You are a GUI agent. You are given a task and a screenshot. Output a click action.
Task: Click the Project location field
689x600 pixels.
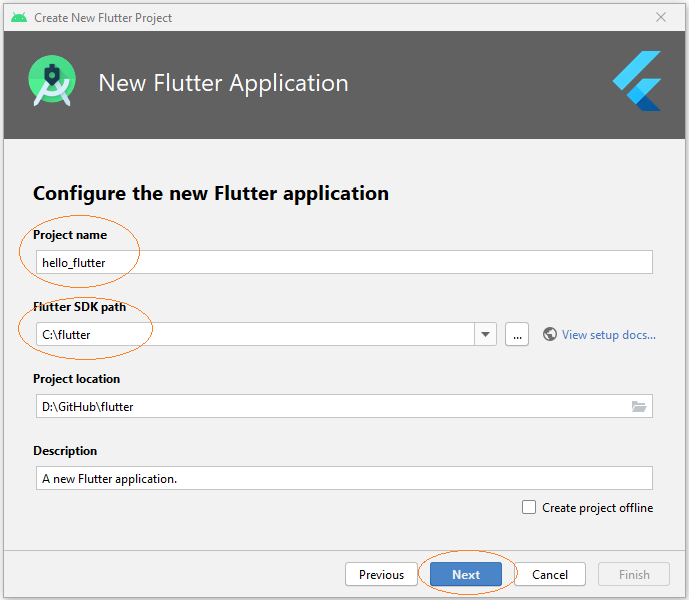344,406
